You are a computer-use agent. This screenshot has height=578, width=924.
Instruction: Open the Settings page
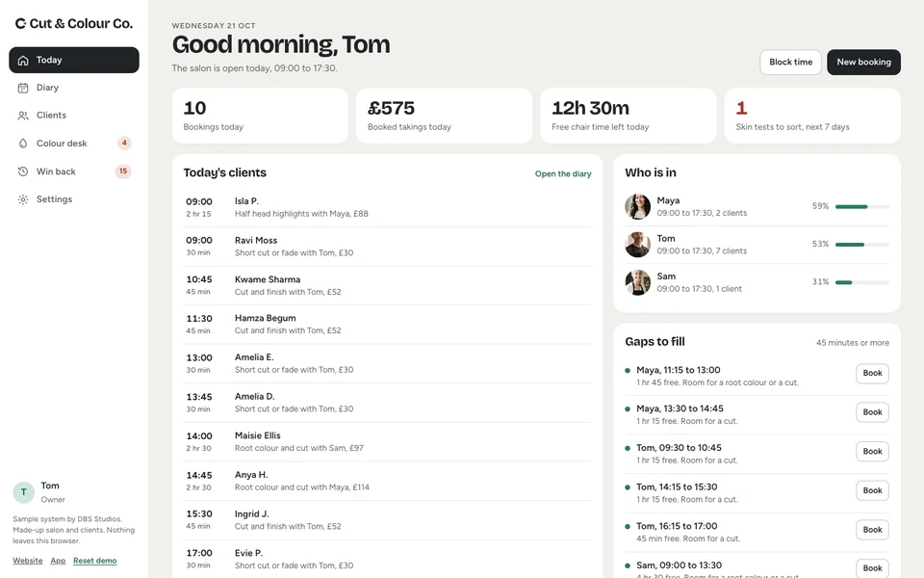point(74,199)
